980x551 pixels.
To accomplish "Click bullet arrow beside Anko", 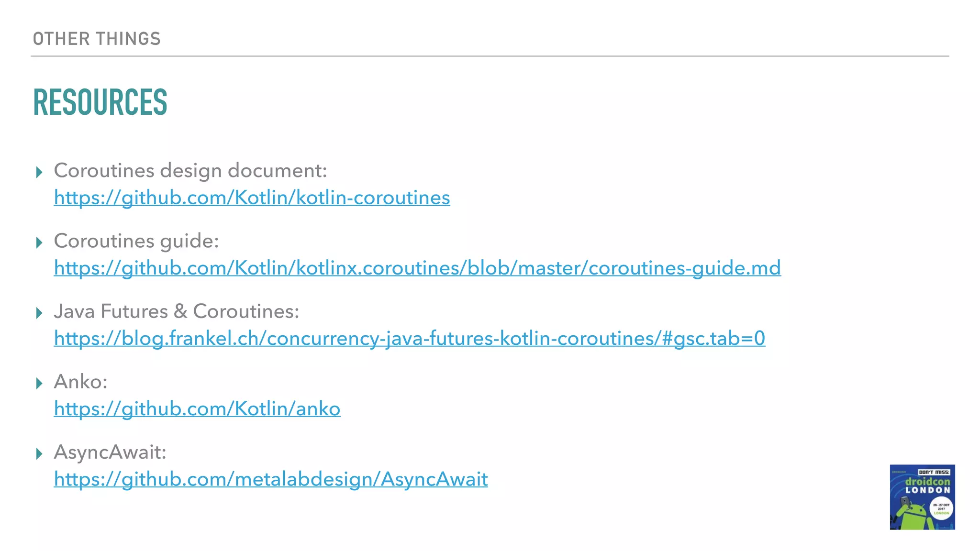I will [x=39, y=383].
